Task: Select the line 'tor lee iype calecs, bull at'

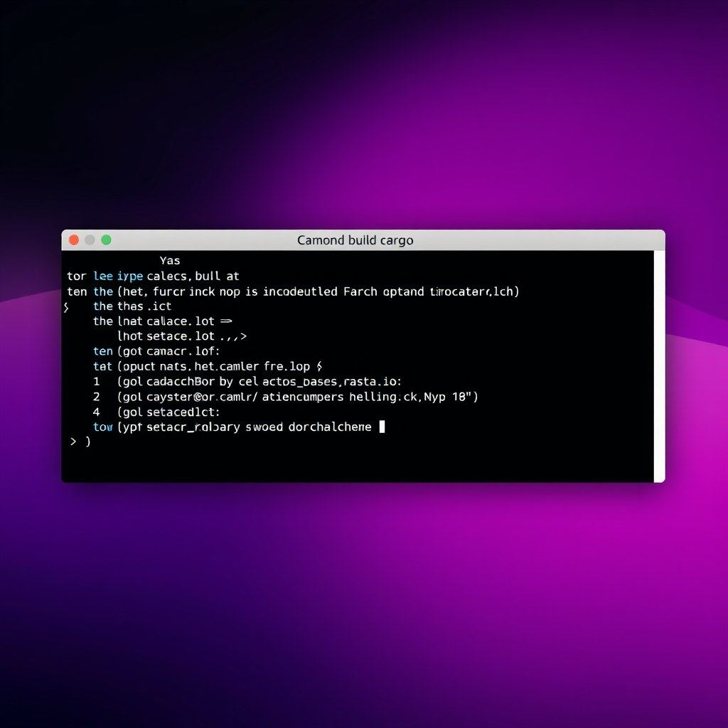Action: click(x=154, y=277)
